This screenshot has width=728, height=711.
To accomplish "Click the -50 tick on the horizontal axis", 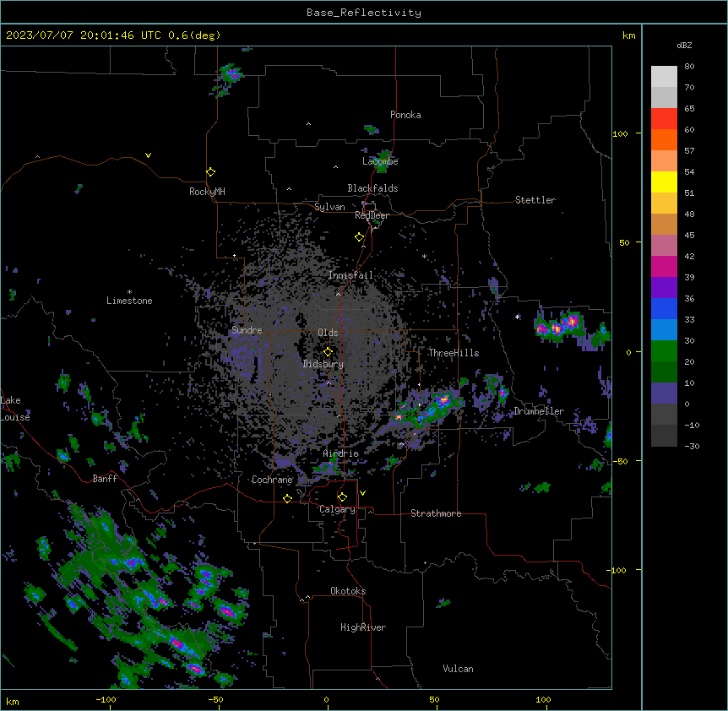I will (x=215, y=700).
